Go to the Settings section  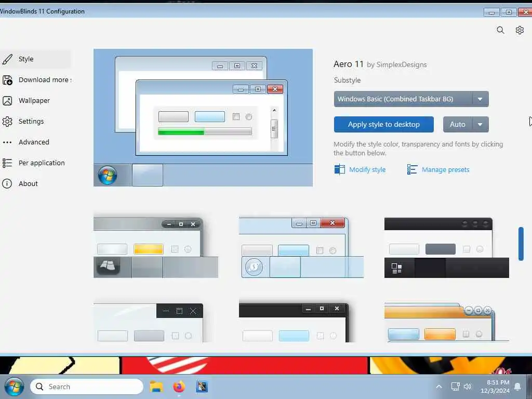click(x=36, y=122)
